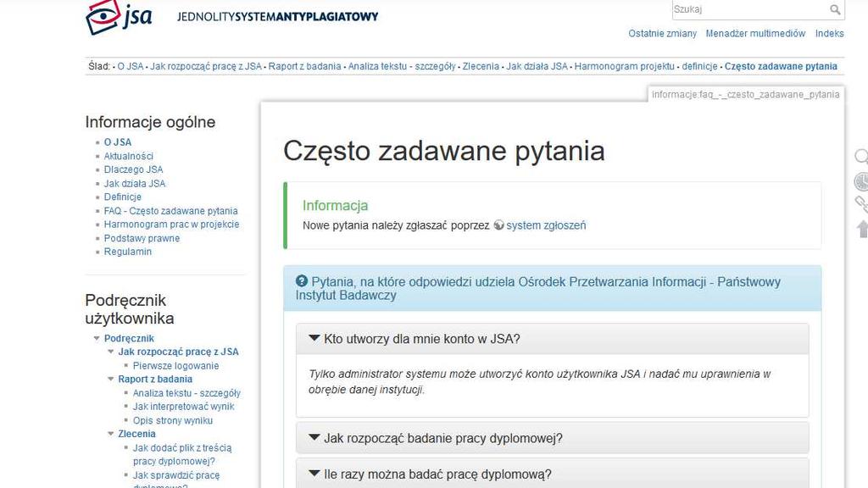
Task: Click the answer text 'Tylko administrator systemu...'
Action: (539, 382)
